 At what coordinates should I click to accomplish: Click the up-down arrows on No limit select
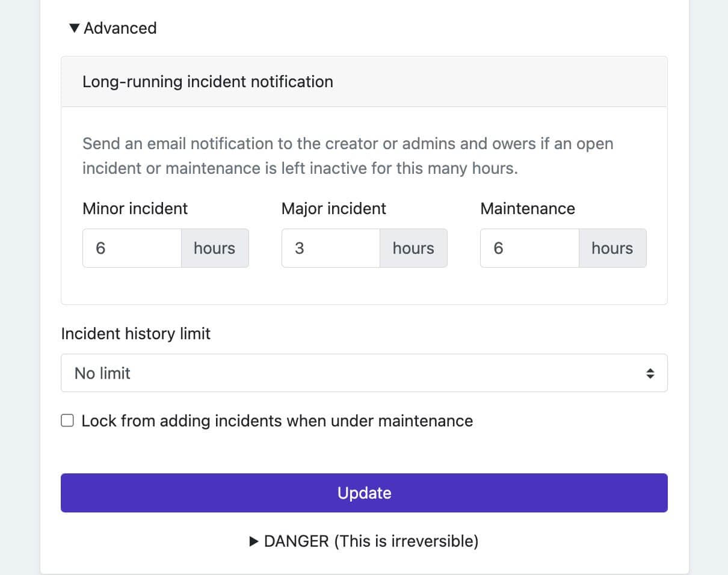[650, 374]
